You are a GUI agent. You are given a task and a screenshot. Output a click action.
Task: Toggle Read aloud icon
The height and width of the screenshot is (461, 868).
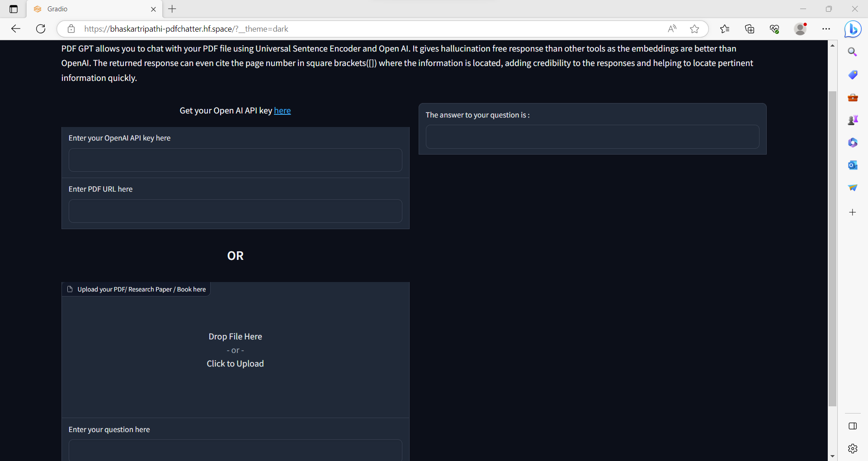pos(672,29)
